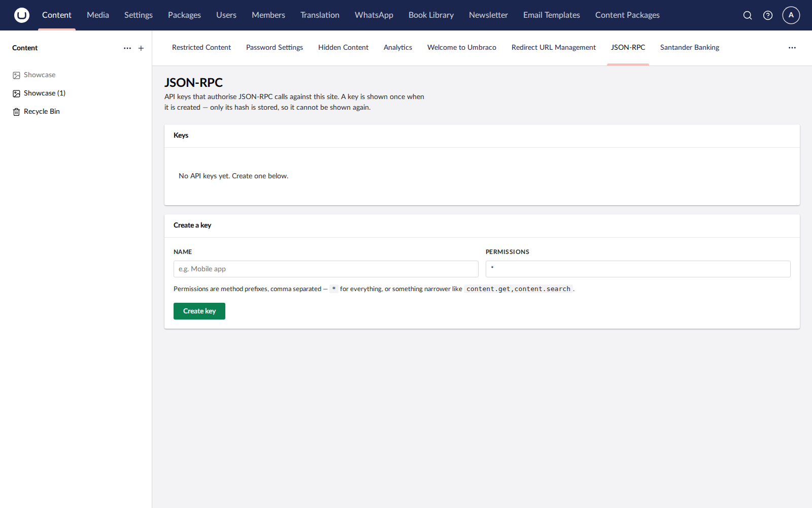The width and height of the screenshot is (812, 508).
Task: Click the Name input field
Action: tap(326, 269)
